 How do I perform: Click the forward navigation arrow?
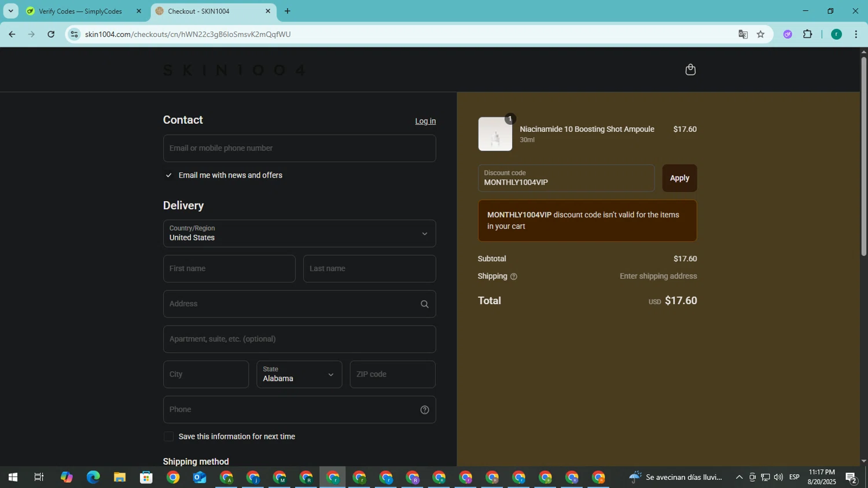(x=31, y=34)
